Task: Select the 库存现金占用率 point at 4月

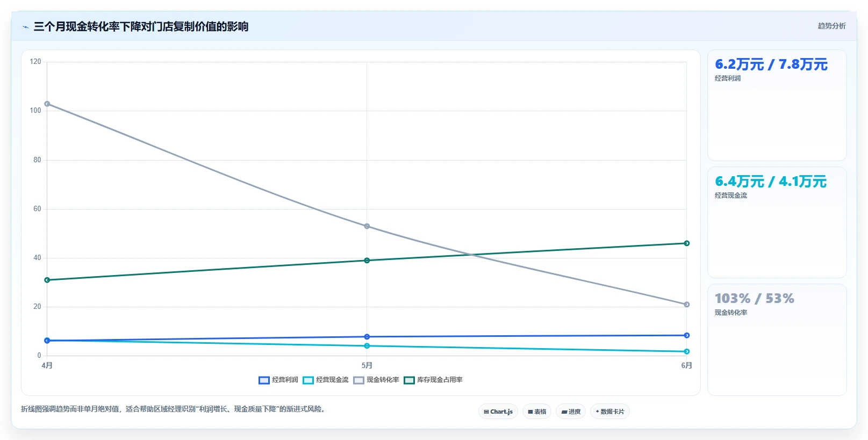Action: (x=47, y=280)
